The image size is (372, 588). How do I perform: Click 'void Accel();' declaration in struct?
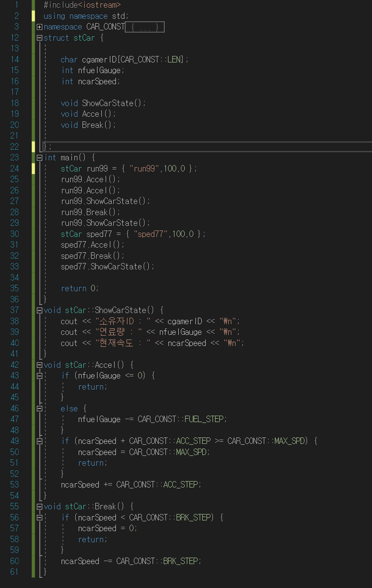[x=88, y=114]
